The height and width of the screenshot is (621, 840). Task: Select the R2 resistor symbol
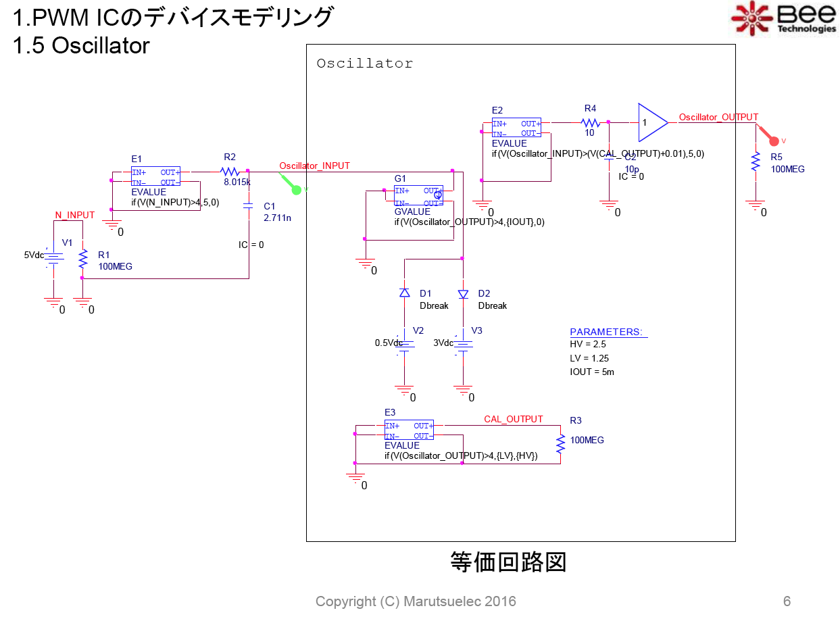tap(230, 172)
